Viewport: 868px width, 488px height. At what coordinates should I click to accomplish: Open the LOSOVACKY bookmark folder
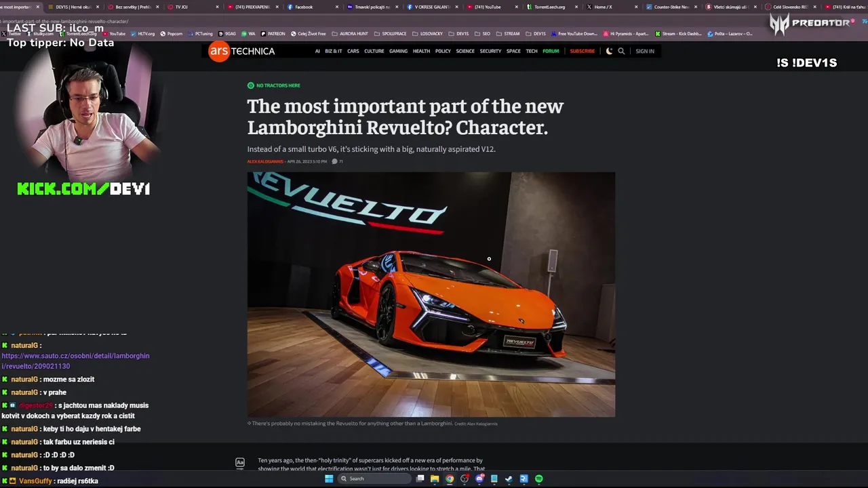click(x=427, y=33)
